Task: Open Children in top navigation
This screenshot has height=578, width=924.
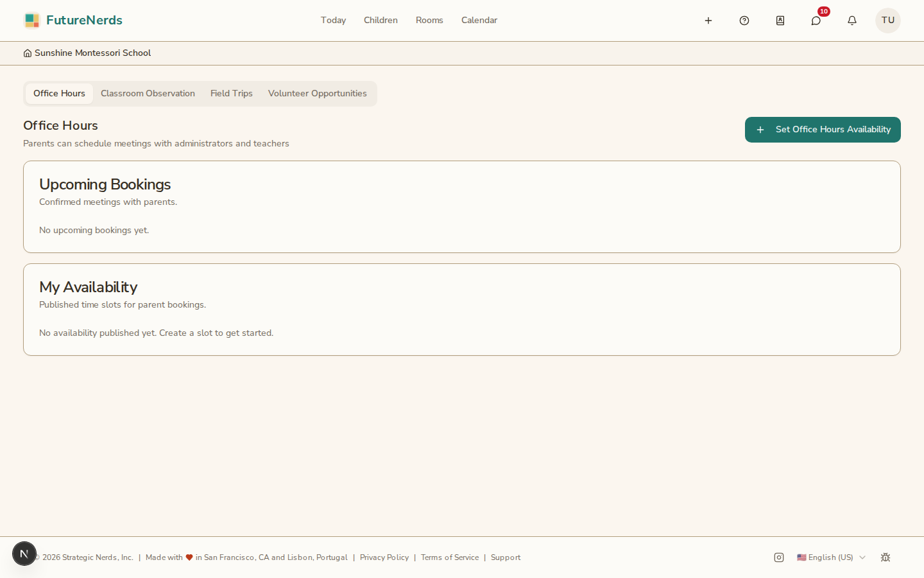Action: pos(381,21)
